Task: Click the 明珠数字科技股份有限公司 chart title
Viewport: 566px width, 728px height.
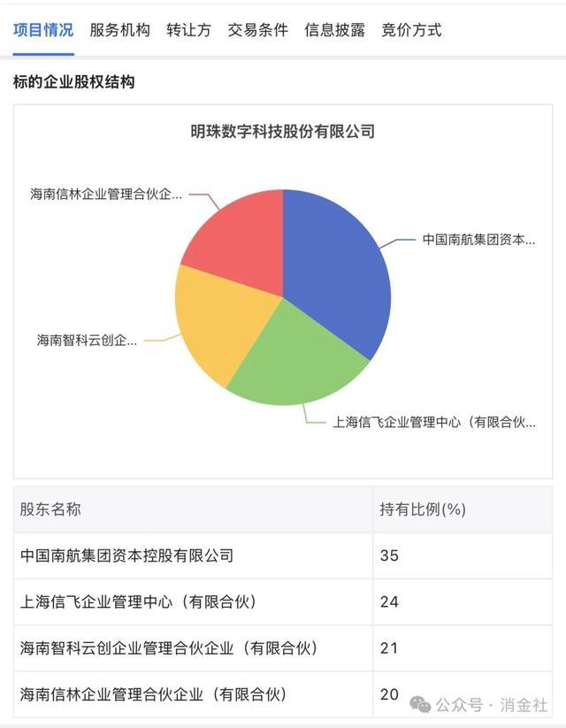Action: click(283, 132)
